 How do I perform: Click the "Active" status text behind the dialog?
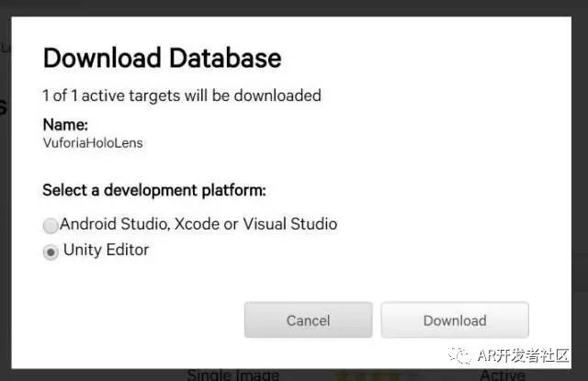click(503, 375)
